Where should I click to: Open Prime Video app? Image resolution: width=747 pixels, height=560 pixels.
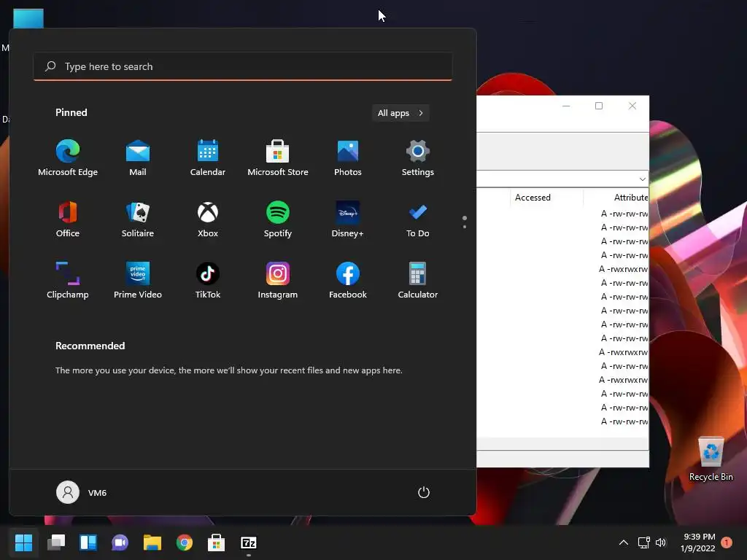[x=138, y=281]
